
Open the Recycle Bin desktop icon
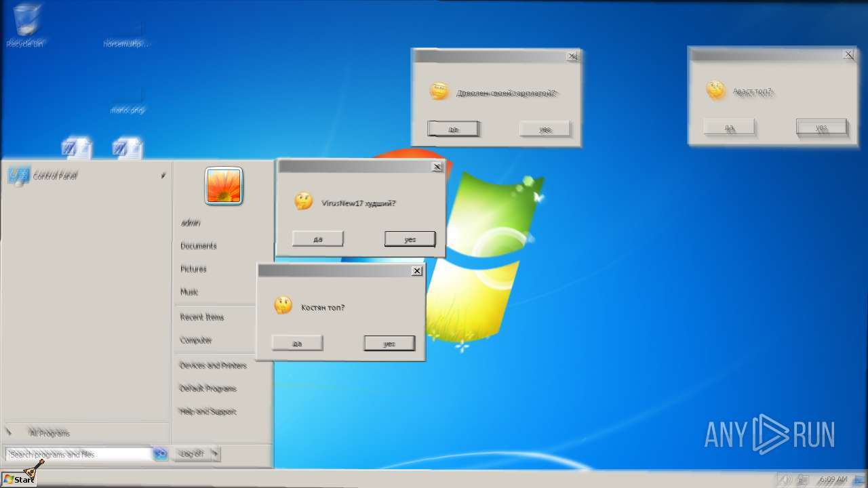(x=25, y=26)
